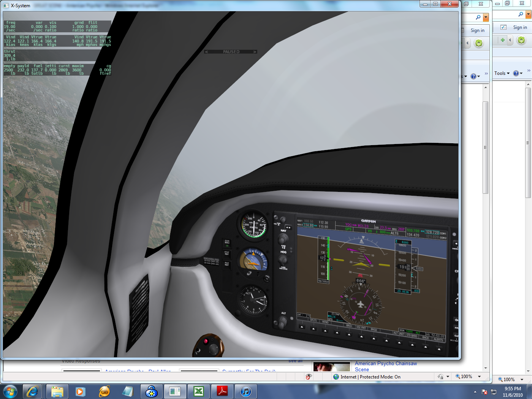
Task: Click Internet Protected Mode status text
Action: (x=370, y=377)
